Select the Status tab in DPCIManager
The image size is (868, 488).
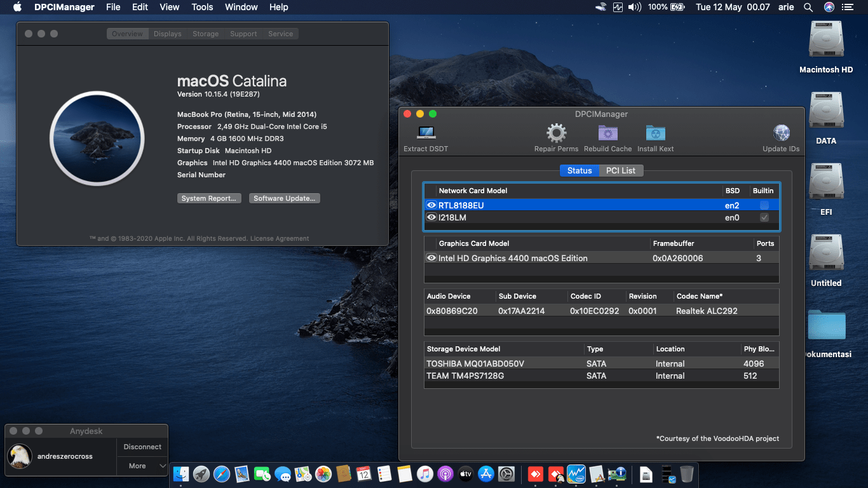tap(580, 170)
